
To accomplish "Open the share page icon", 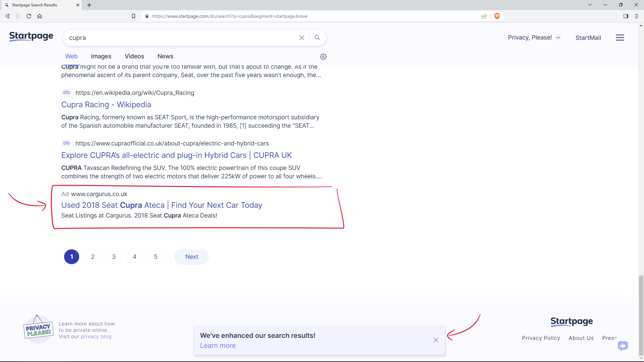I will click(x=484, y=16).
